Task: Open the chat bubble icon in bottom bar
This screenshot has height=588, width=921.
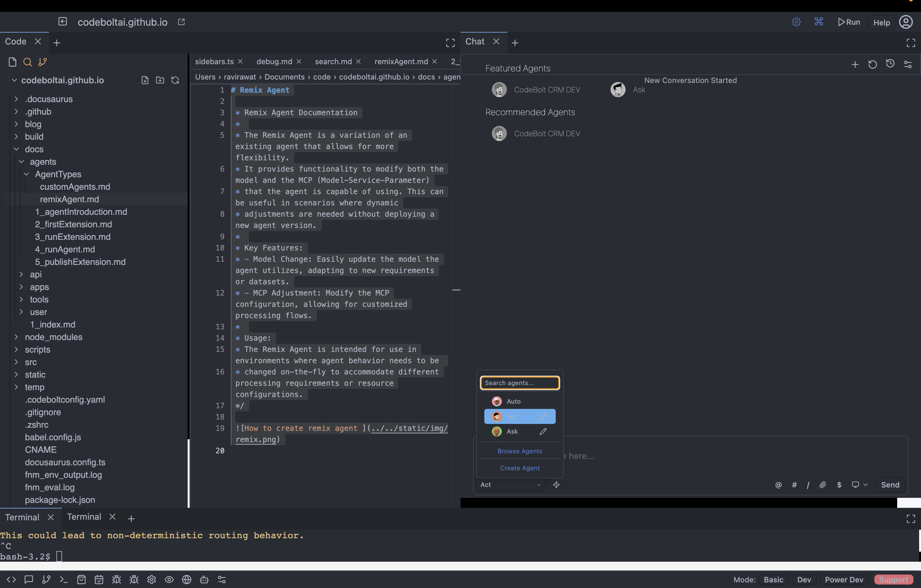Action: click(29, 580)
